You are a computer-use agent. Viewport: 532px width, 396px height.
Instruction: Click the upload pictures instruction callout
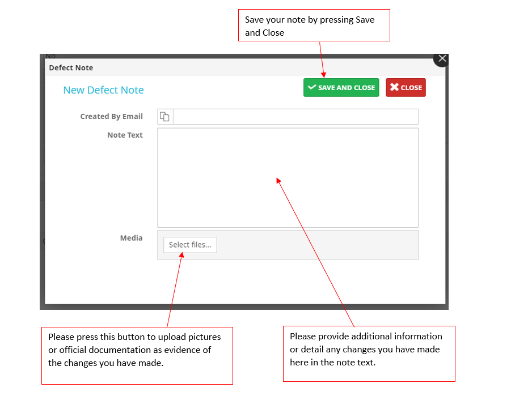pos(137,355)
